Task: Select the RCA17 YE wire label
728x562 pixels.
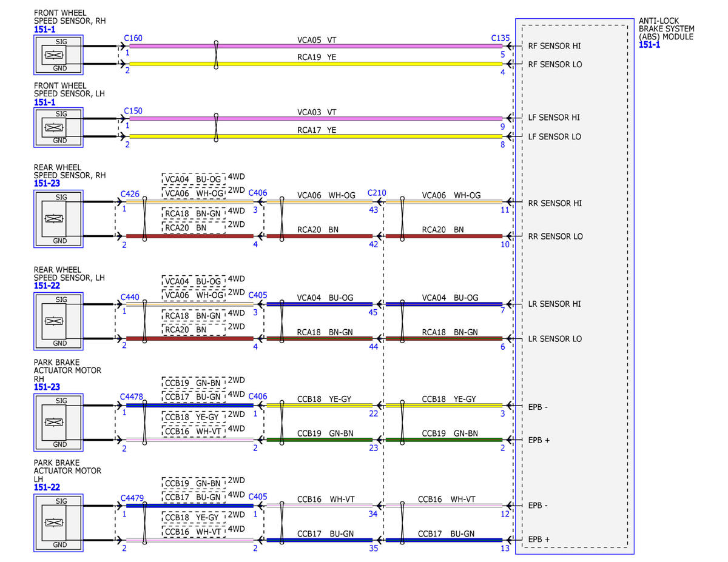Action: tap(317, 130)
